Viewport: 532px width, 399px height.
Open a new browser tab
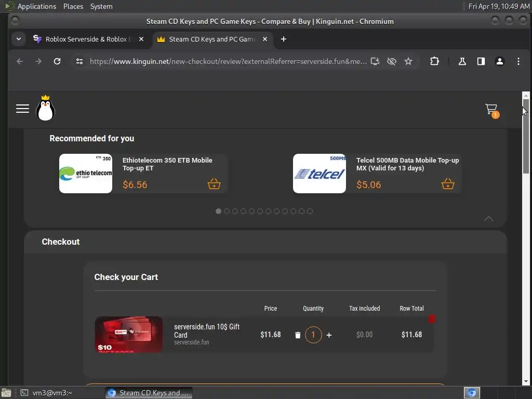283,39
